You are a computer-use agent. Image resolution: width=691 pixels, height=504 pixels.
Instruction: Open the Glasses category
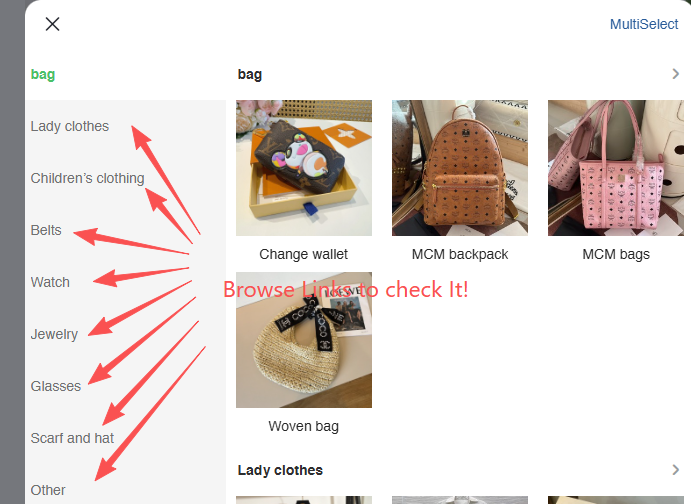pos(56,386)
